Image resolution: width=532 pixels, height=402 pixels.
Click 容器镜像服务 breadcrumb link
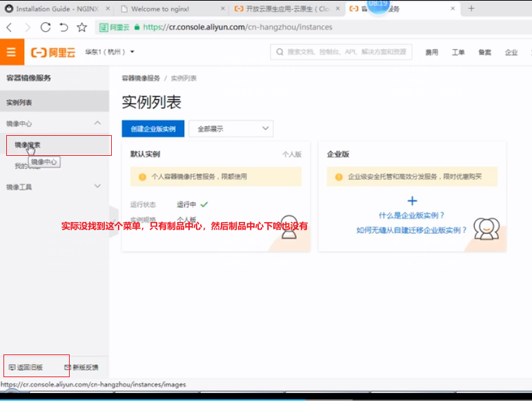(x=141, y=79)
